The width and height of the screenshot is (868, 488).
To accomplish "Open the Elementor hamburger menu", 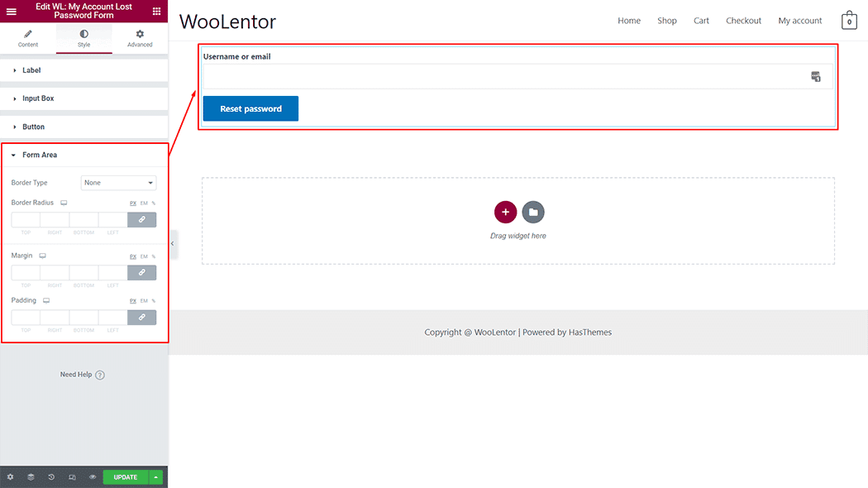I will (x=12, y=11).
